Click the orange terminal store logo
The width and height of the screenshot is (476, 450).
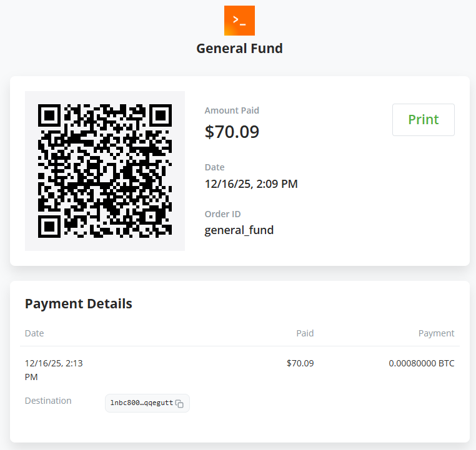pyautogui.click(x=239, y=21)
